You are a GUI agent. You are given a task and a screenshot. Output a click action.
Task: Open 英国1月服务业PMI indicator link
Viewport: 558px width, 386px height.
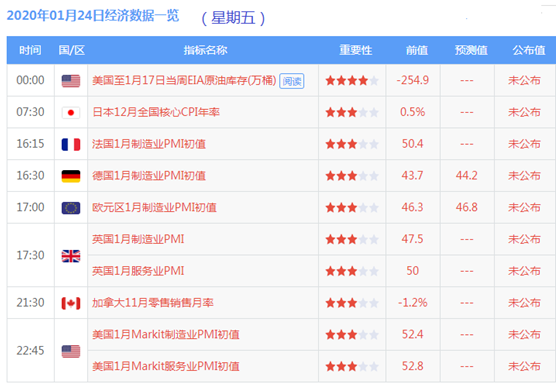tap(138, 271)
